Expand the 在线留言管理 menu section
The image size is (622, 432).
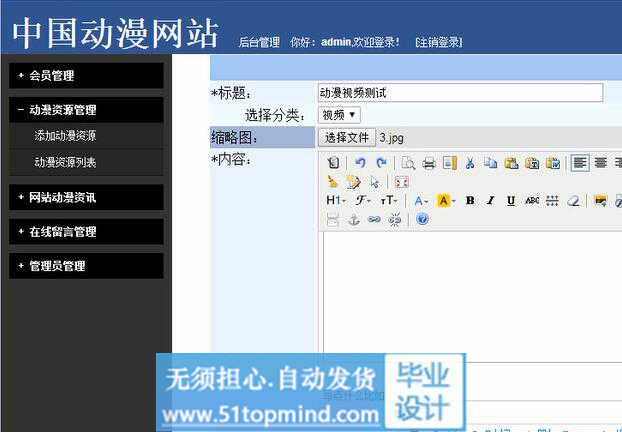tap(86, 232)
